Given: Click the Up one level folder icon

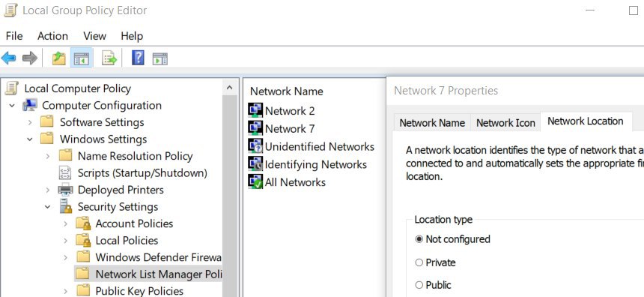Looking at the screenshot, I should point(58,58).
